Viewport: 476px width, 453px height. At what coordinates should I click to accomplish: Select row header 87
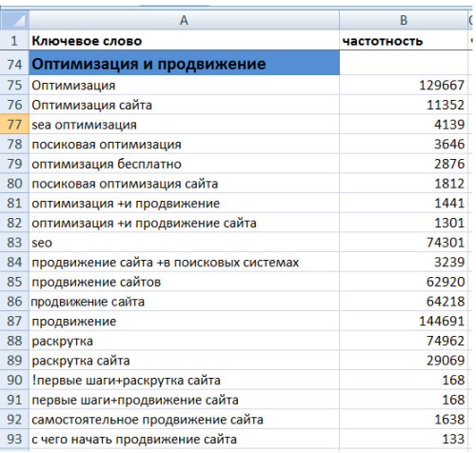[14, 321]
